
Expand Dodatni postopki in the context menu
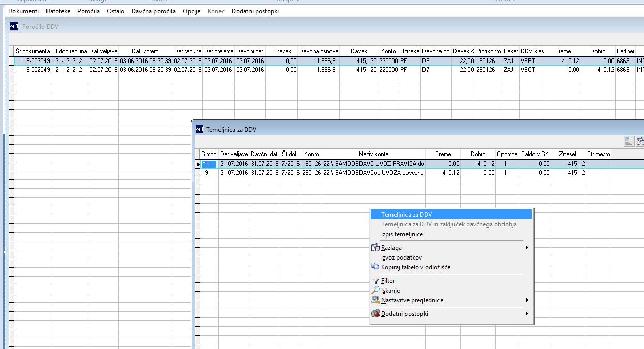451,314
